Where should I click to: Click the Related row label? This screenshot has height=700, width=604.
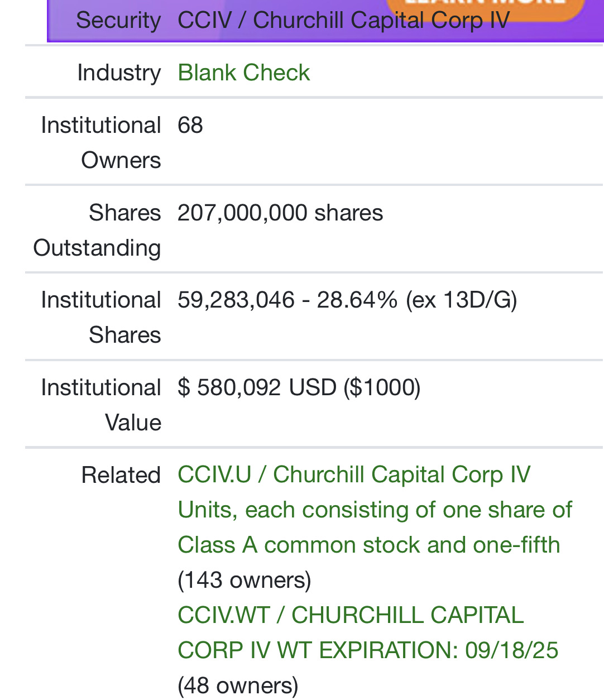[121, 475]
